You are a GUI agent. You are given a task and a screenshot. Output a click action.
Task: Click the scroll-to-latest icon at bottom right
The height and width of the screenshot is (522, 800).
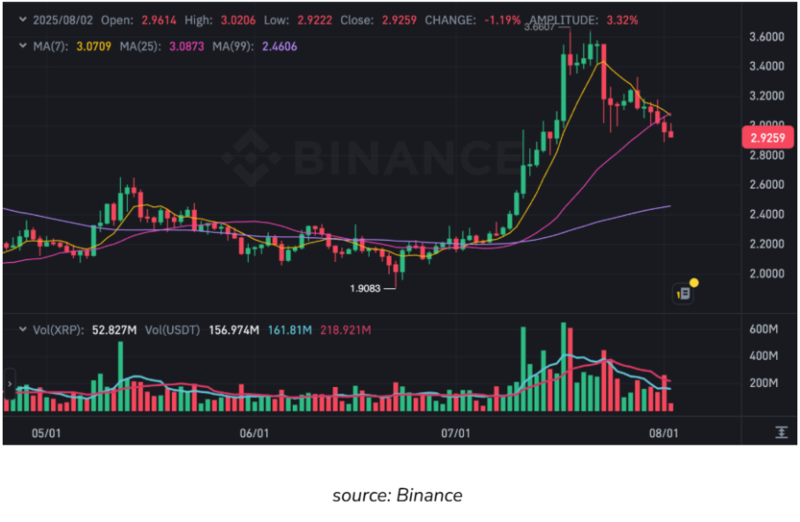(780, 432)
